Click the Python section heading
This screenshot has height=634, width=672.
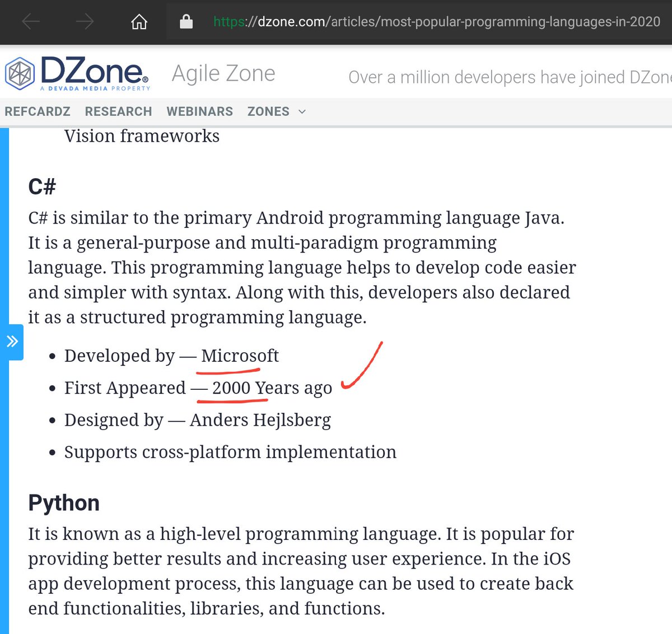[x=64, y=503]
